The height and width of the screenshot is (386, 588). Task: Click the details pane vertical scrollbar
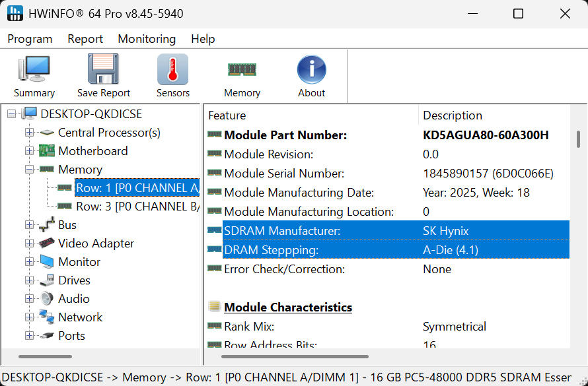click(579, 140)
